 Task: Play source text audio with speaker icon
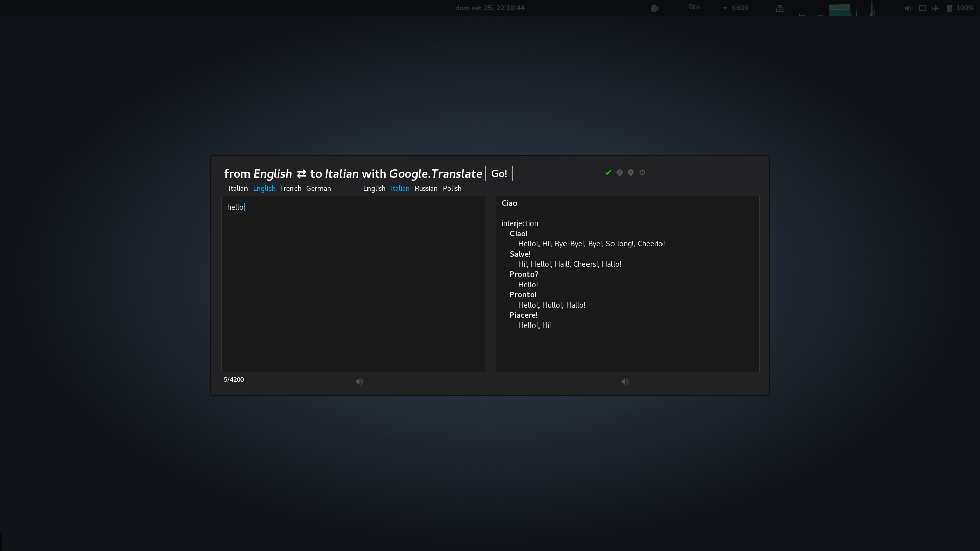(360, 382)
